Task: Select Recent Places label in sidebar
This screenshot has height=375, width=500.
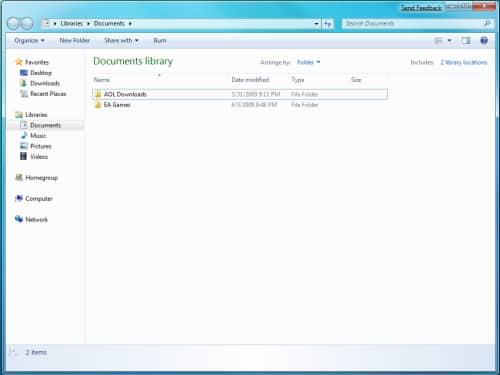Action: coord(48,94)
